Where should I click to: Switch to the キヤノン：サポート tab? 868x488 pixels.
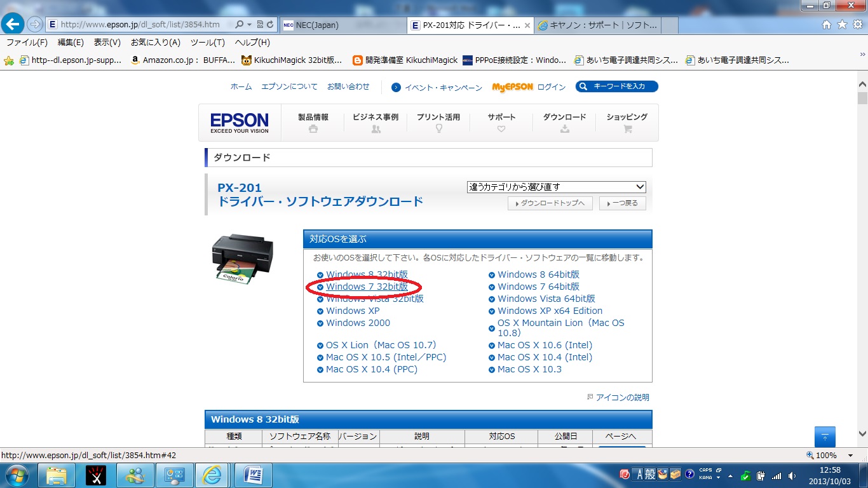(x=597, y=25)
